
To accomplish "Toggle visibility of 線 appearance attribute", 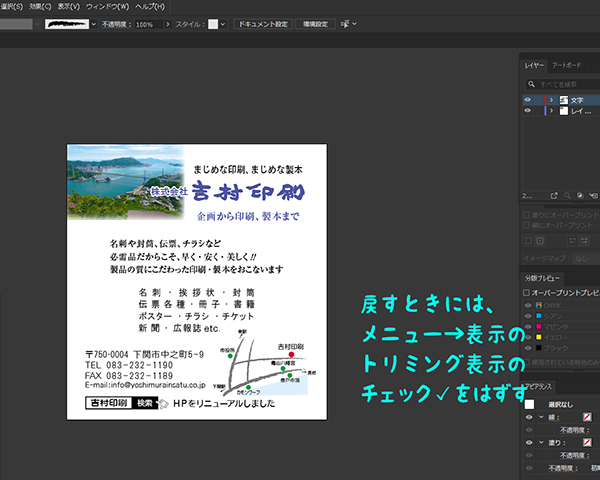I will 529,417.
